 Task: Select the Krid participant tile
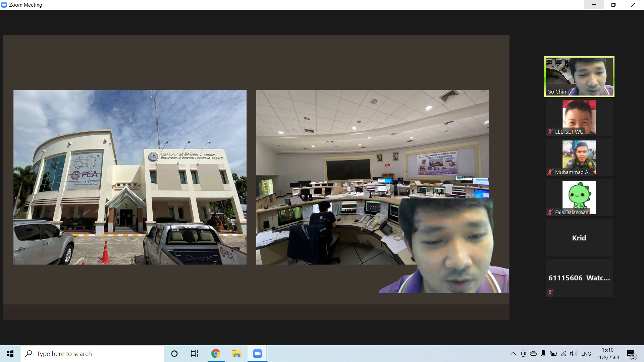[579, 238]
